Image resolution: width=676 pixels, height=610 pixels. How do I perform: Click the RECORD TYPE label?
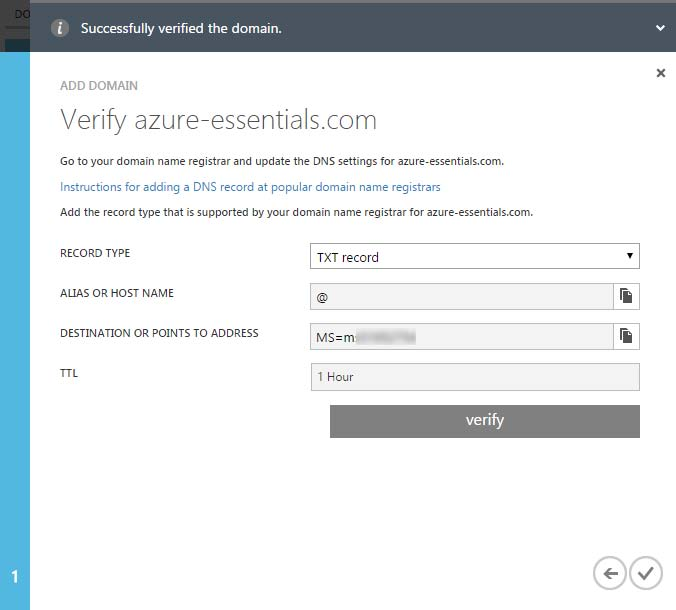(x=95, y=253)
